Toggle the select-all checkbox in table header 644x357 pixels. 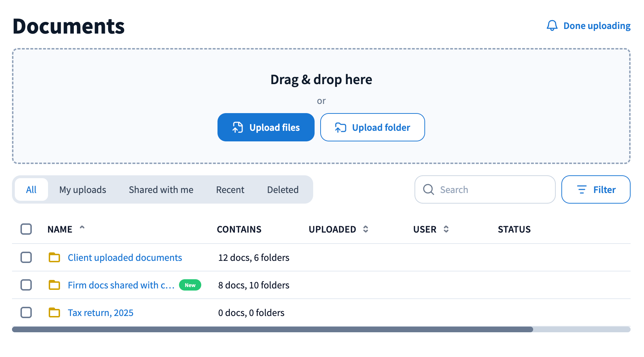26,229
